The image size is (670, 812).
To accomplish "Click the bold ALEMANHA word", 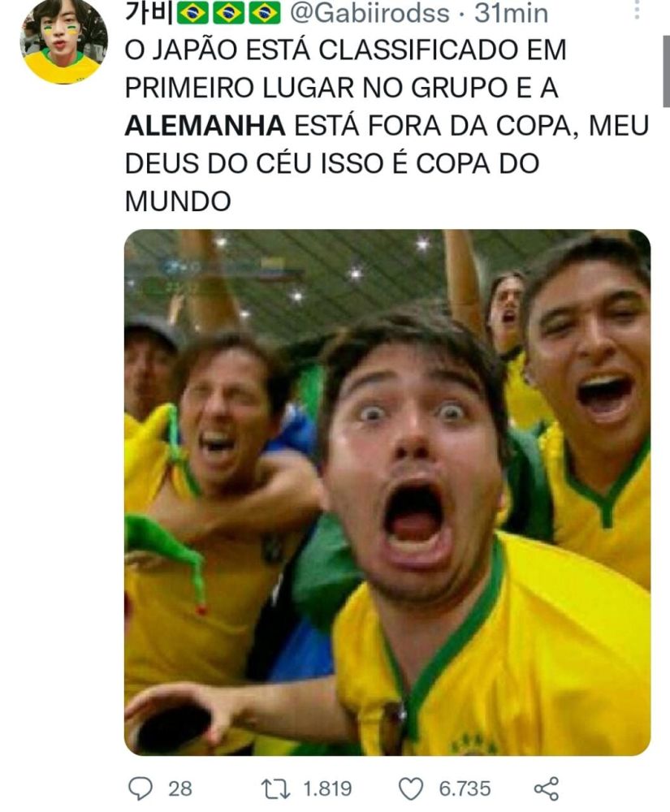I will coord(205,126).
